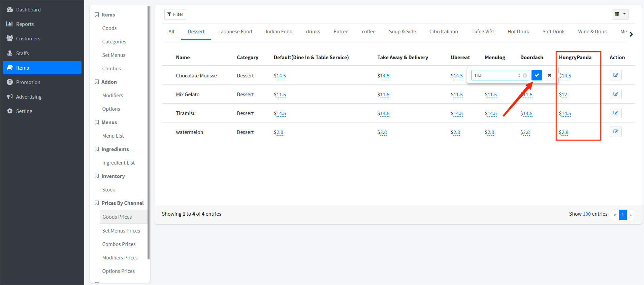Open Ingredient List
Image resolution: width=644 pixels, height=285 pixels.
[x=119, y=163]
